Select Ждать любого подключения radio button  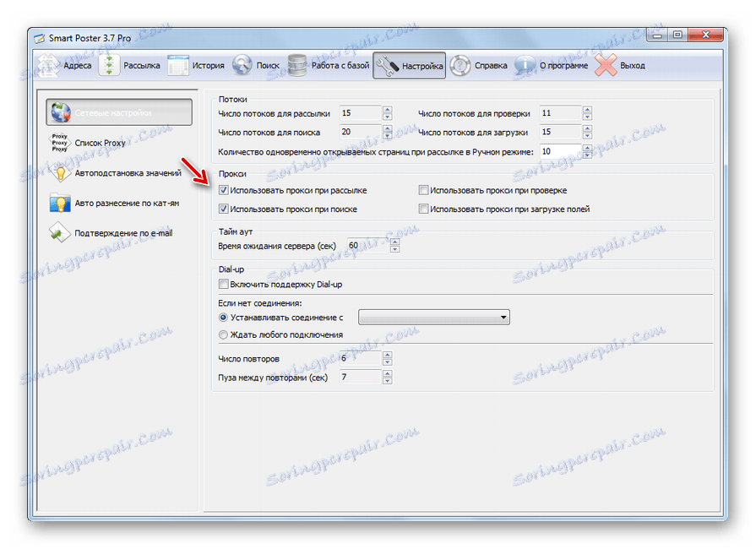click(223, 334)
